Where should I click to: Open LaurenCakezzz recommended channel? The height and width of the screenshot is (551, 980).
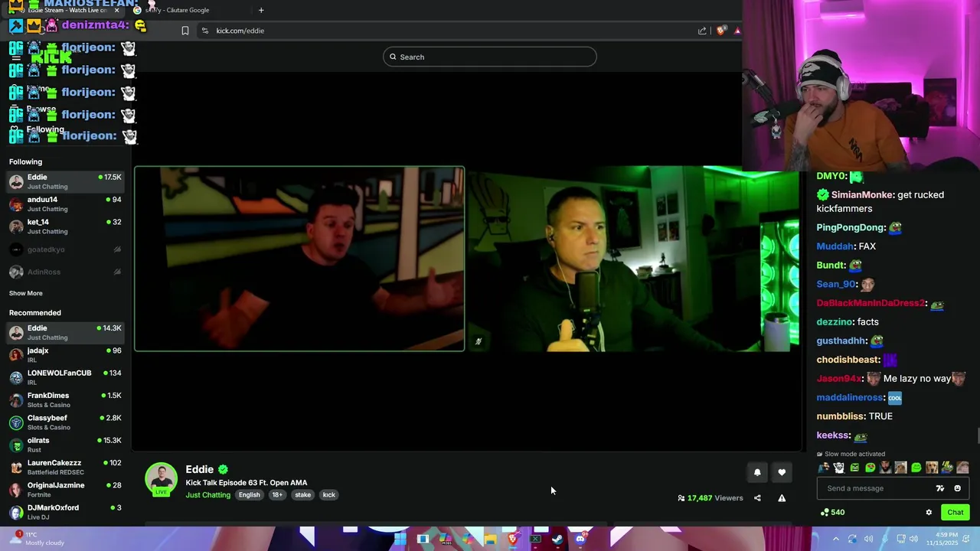pyautogui.click(x=65, y=467)
